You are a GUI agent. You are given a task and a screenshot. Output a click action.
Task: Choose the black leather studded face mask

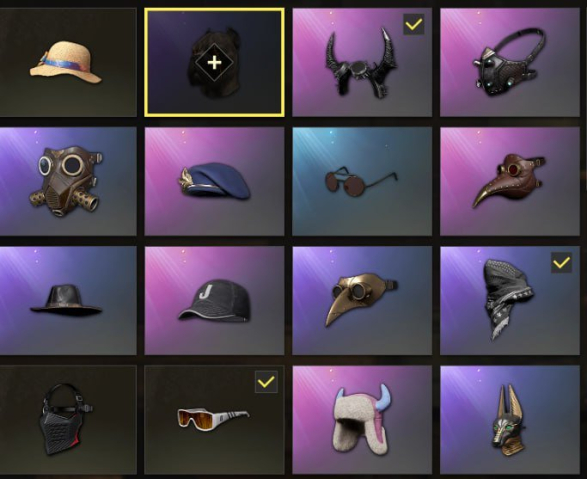pyautogui.click(x=510, y=62)
